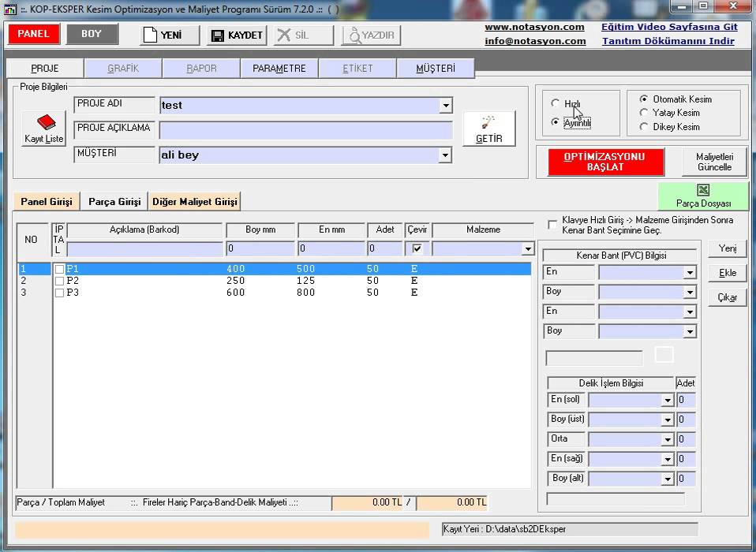Click the 800 value in row P3
Screen dimensions: 756x552
305,293
